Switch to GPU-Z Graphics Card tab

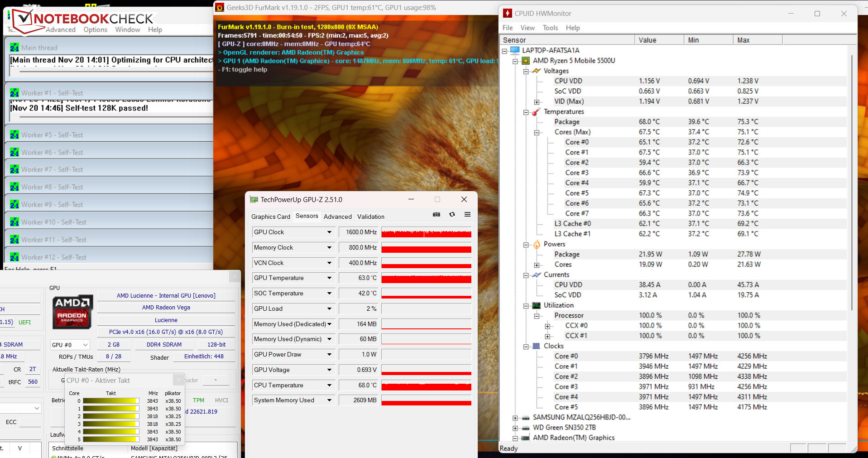pos(270,217)
